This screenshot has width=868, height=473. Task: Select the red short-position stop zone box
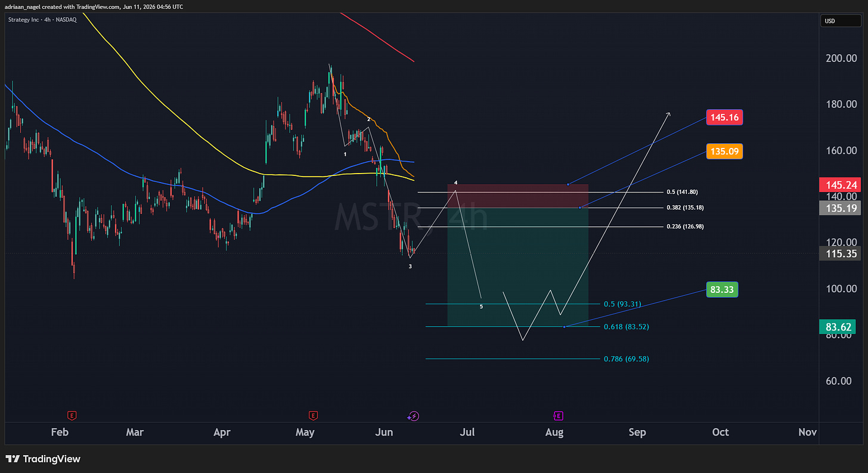coord(517,196)
